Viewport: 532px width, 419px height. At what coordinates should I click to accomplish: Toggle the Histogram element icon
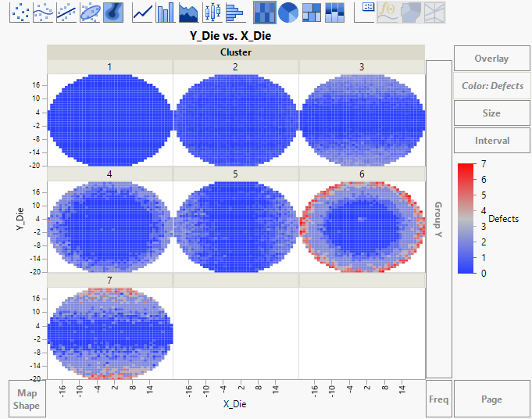pyautogui.click(x=234, y=12)
